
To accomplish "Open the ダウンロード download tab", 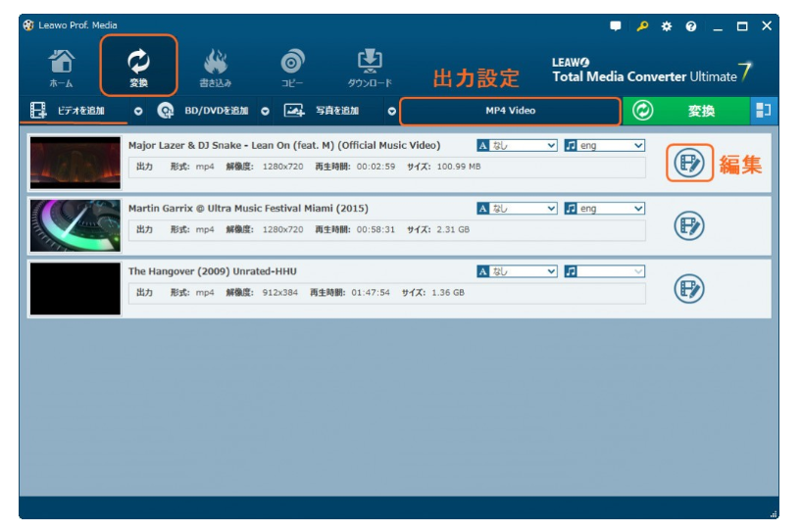I will point(370,67).
